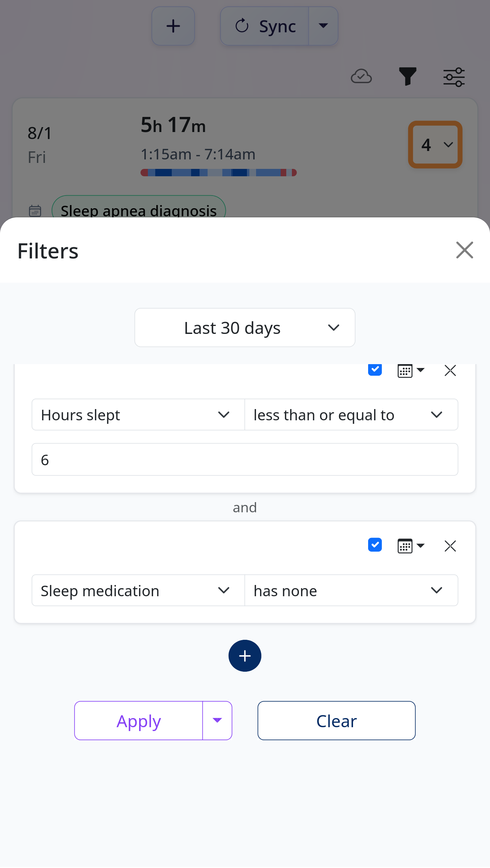
Task: Open the Last 30 days dropdown
Action: 244,327
